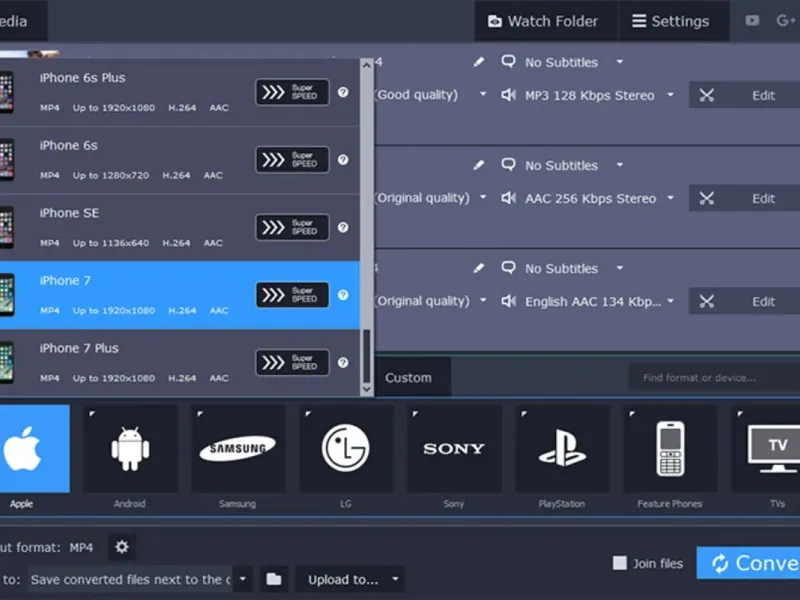Click pencil rename icon for third file
The width and height of the screenshot is (800, 600).
point(478,268)
